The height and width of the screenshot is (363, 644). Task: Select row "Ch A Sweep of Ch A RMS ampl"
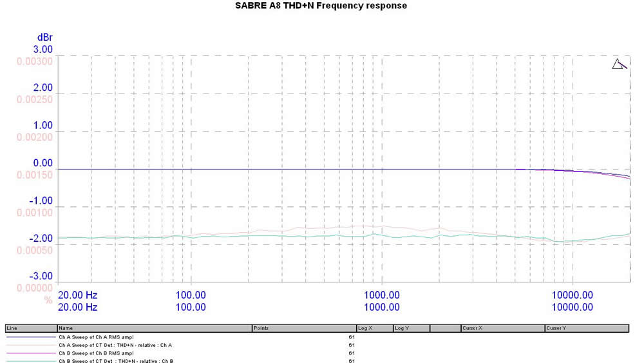[x=317, y=337]
